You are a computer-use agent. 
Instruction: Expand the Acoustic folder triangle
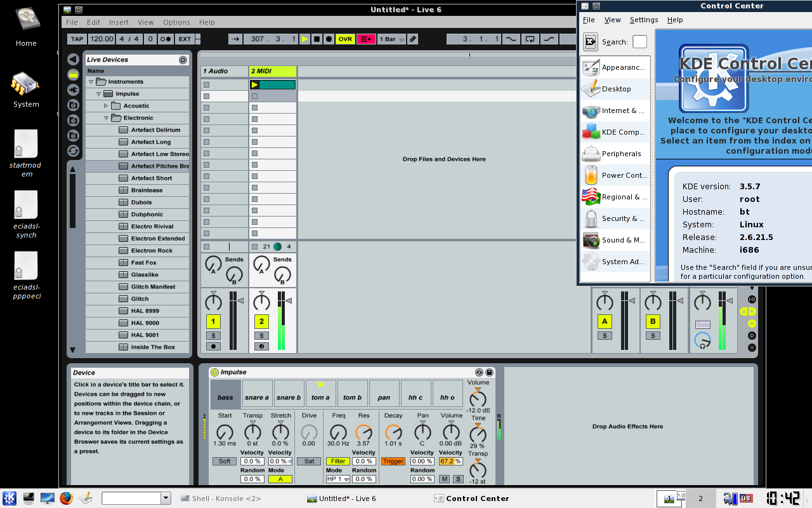coord(106,106)
